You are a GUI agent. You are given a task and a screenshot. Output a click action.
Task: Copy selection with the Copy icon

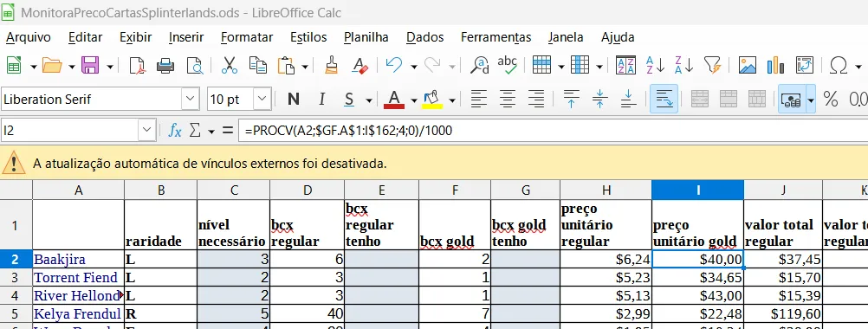(x=258, y=66)
